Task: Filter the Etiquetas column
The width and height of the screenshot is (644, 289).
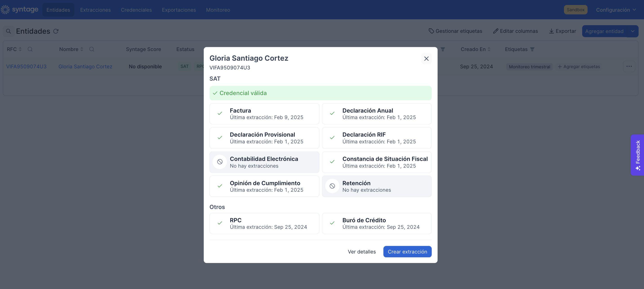Action: 532,49
